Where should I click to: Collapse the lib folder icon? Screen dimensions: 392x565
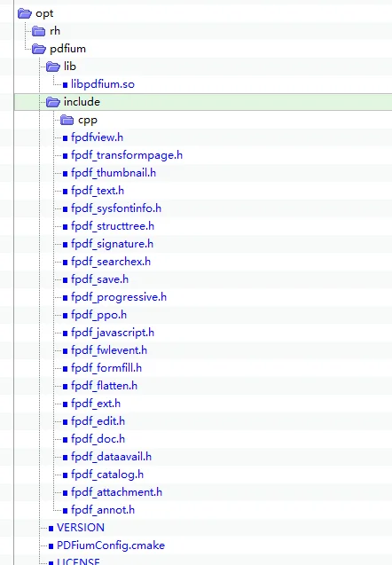(x=53, y=67)
